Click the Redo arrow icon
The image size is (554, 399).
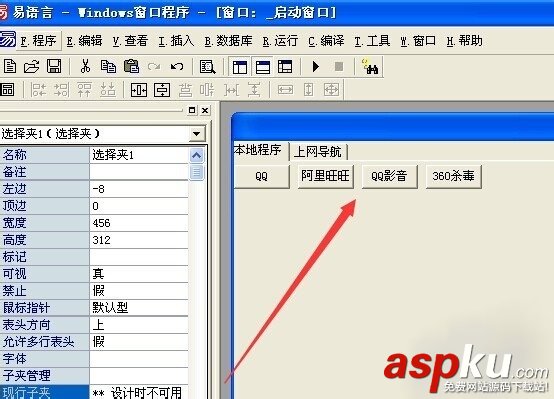(154, 66)
